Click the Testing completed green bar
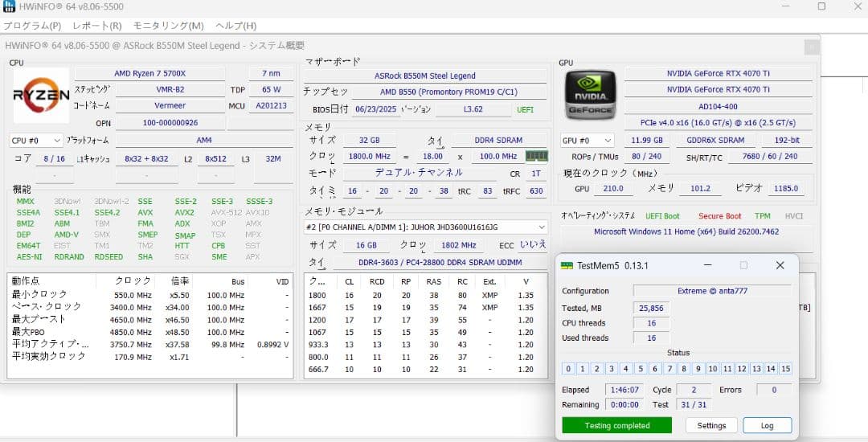 click(617, 425)
